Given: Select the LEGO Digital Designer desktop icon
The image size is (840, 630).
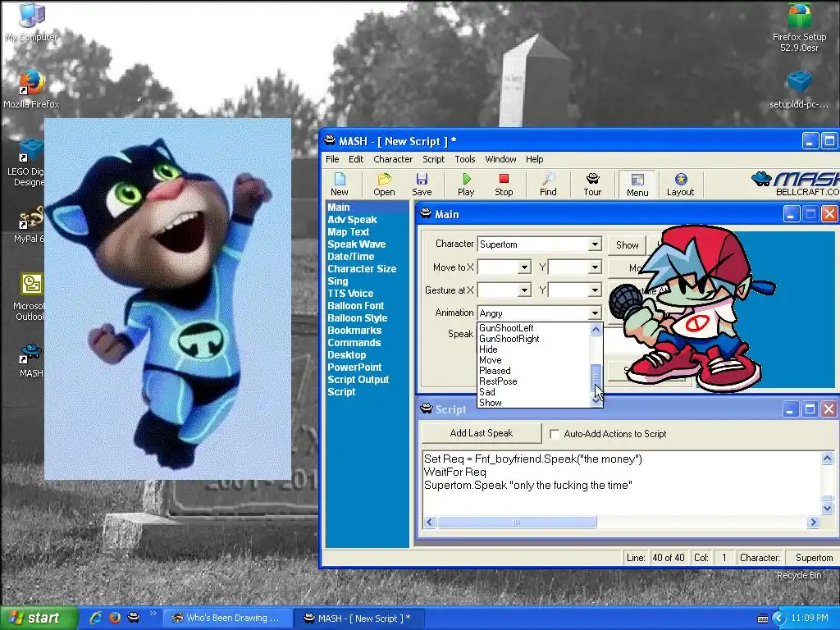Looking at the screenshot, I should point(30,162).
